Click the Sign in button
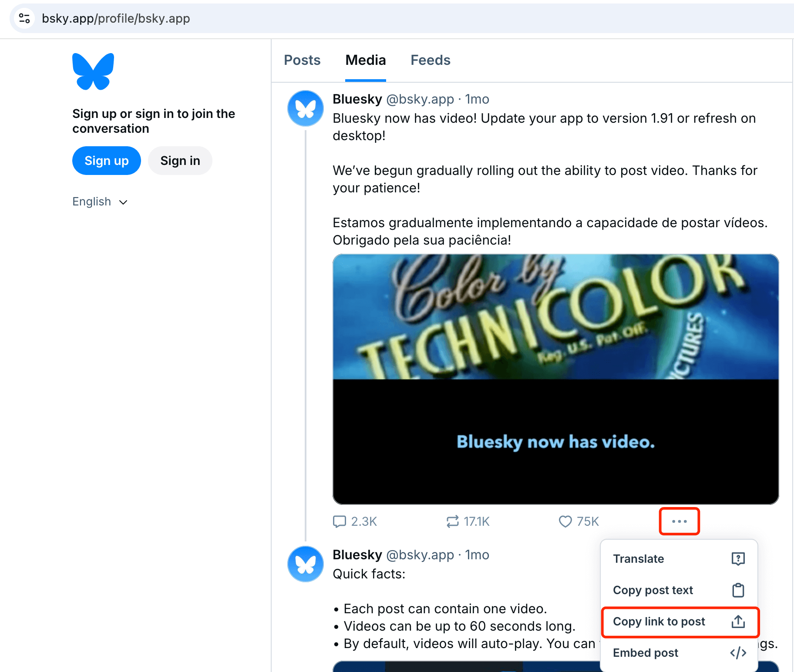The width and height of the screenshot is (794, 672). click(x=180, y=161)
